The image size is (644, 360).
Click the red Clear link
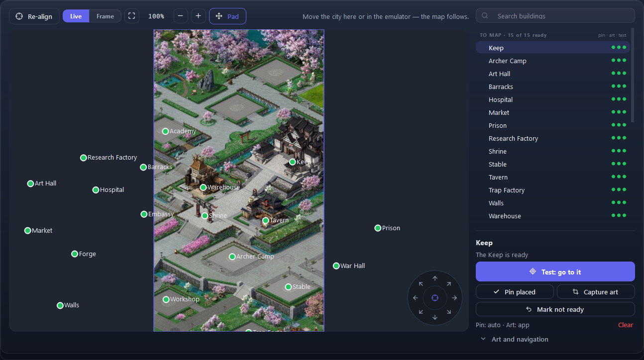[x=626, y=325]
